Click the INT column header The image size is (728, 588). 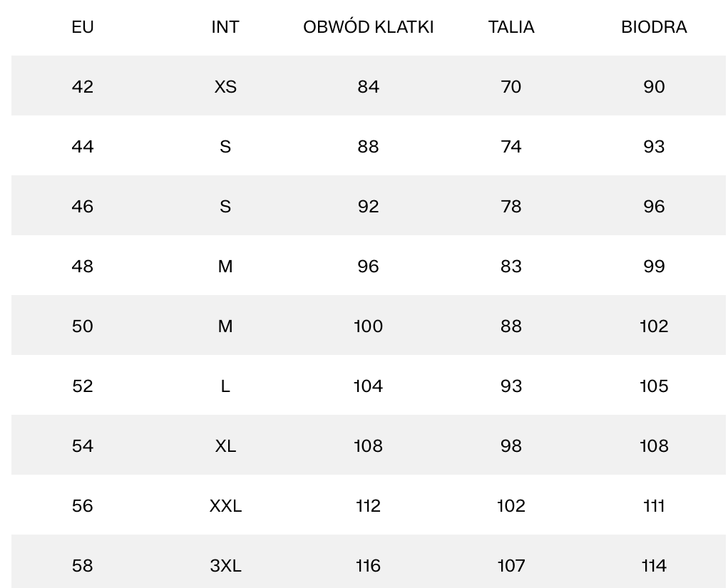click(x=225, y=27)
